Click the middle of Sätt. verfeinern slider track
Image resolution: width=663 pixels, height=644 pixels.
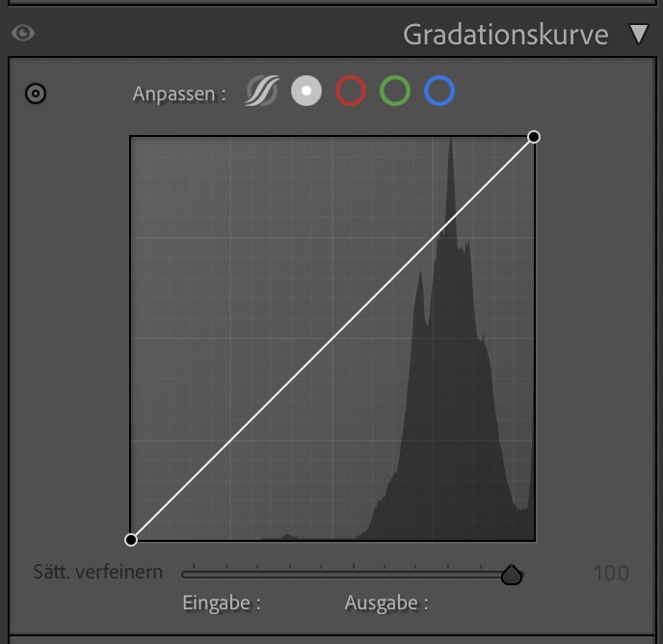click(352, 575)
